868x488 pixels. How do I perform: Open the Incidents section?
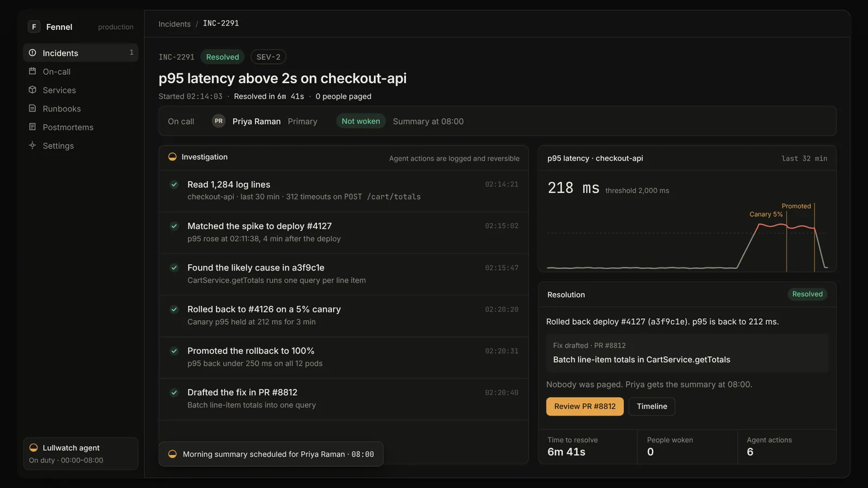pos(80,53)
